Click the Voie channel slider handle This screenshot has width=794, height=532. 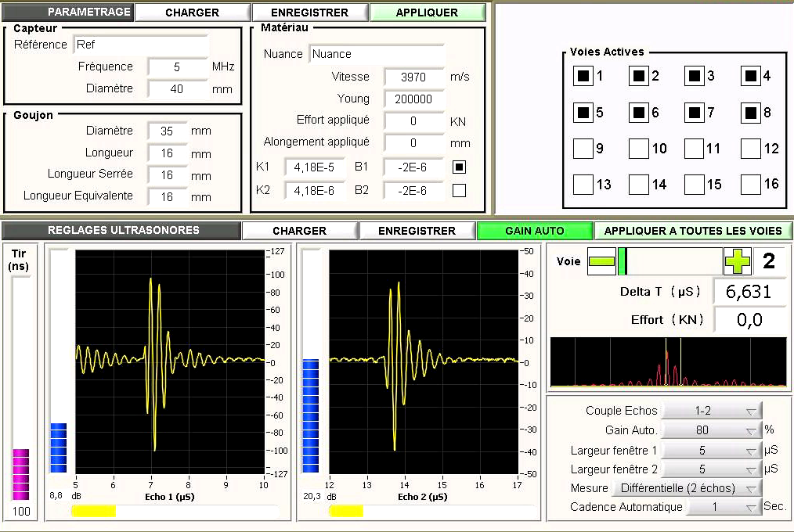(x=623, y=261)
